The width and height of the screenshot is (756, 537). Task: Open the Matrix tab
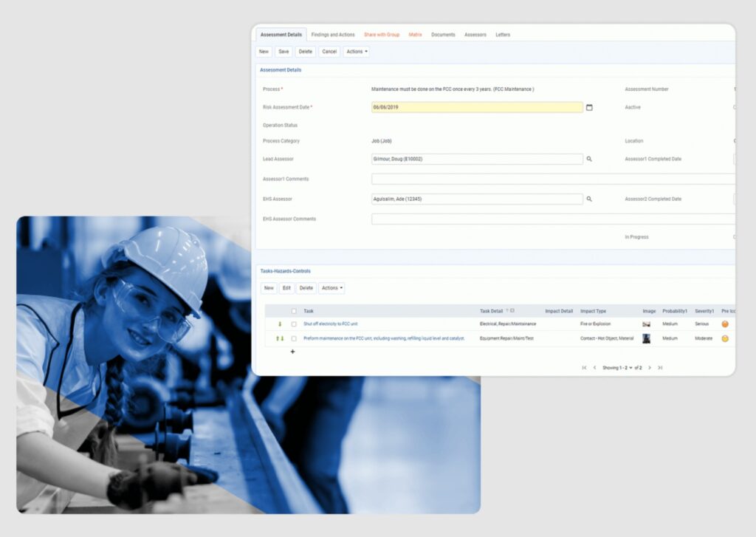[416, 34]
